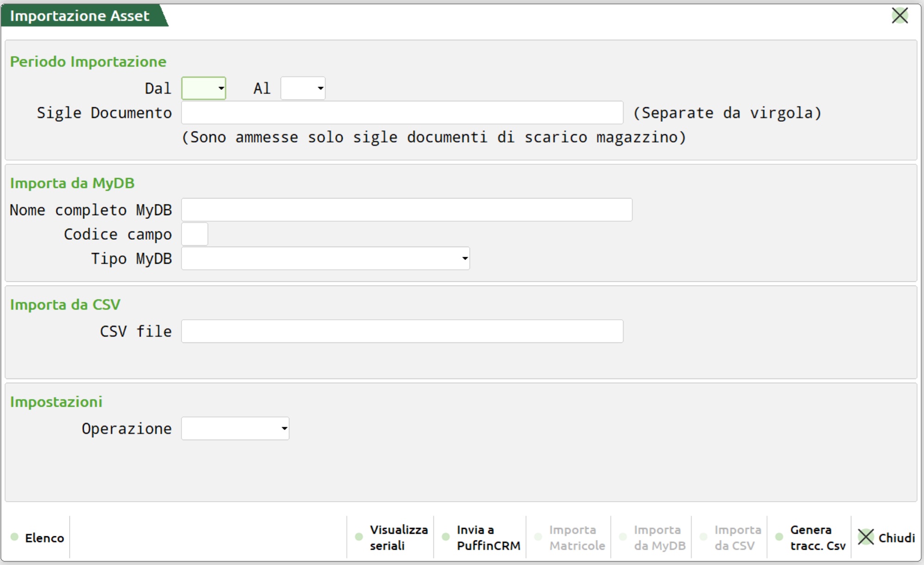
Task: Expand the Operazione dropdown
Action: coord(284,428)
